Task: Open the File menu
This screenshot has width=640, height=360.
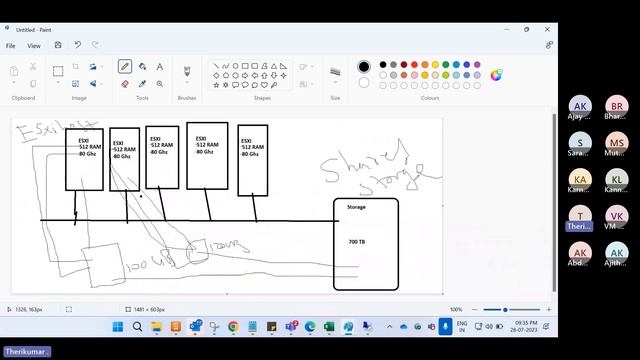Action: click(11, 46)
